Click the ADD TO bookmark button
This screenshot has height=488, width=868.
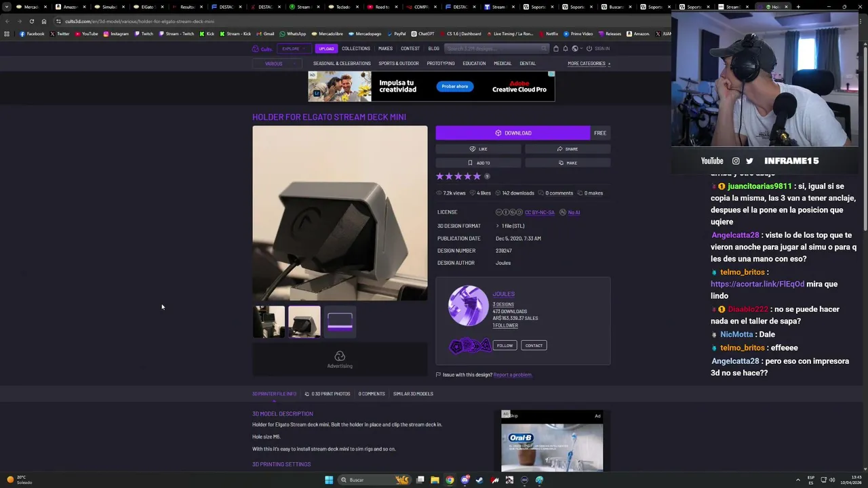point(479,163)
